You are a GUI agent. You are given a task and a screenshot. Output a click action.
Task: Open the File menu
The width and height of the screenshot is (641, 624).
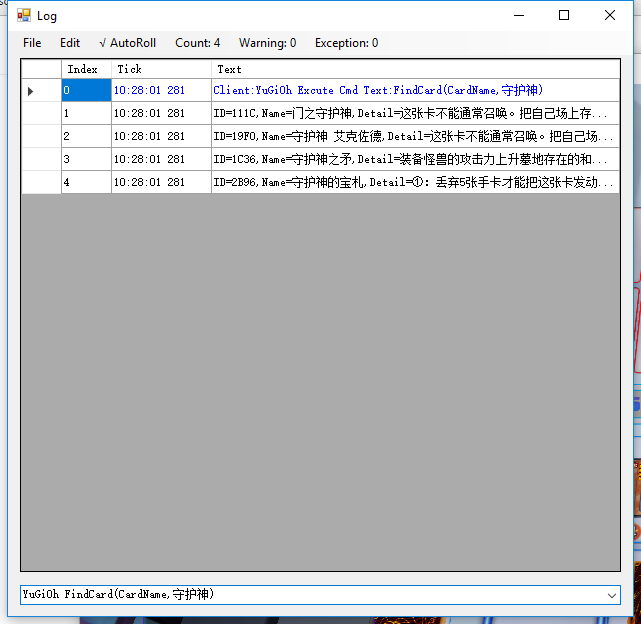point(32,43)
